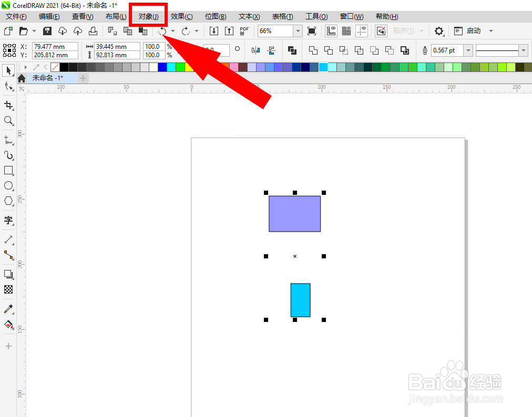Toggle the snap off button
532x417 pixels.
point(381,31)
